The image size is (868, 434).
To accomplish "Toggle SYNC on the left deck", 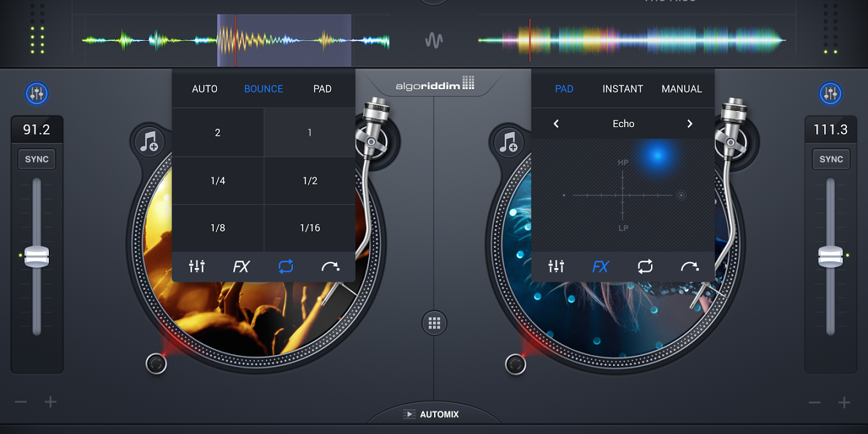I will [x=37, y=159].
